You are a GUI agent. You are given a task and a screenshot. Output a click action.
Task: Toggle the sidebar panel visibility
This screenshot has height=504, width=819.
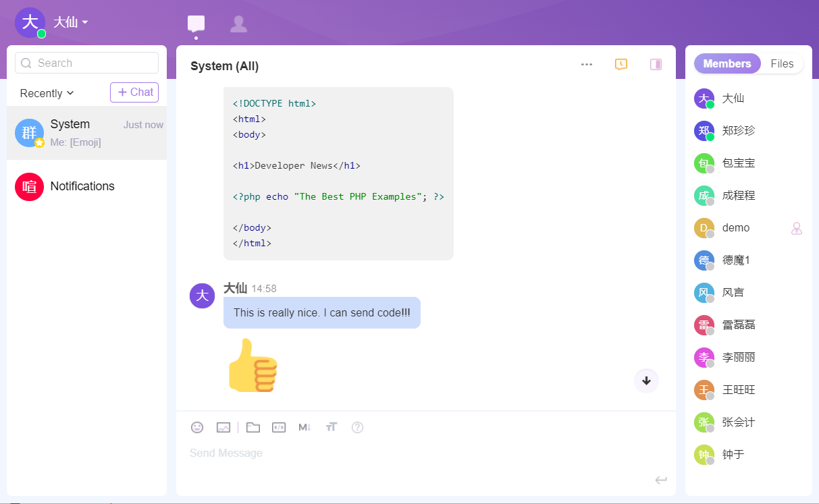tap(656, 64)
